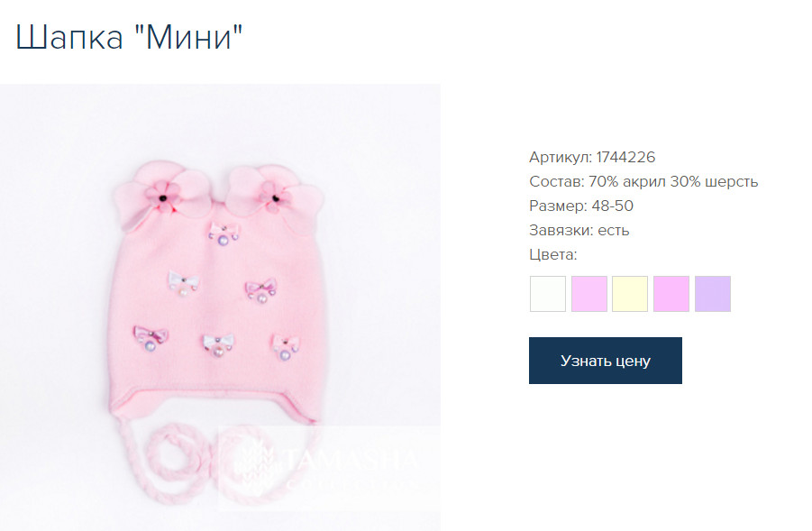
Task: Pick the pale yellow color swatch
Action: click(x=630, y=294)
